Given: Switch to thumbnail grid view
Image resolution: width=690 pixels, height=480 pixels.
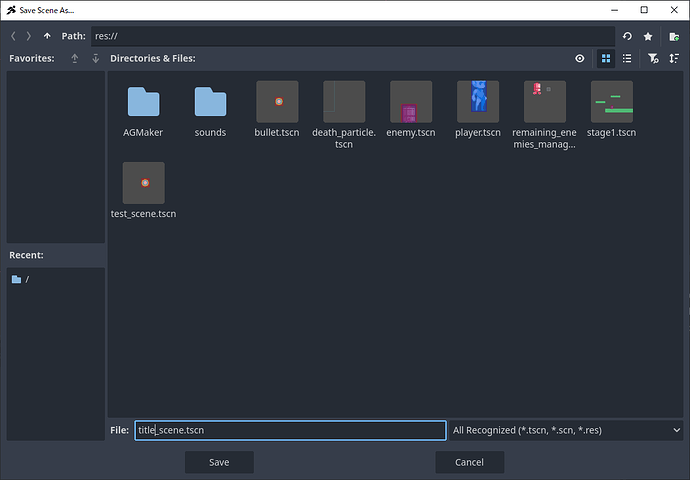Looking at the screenshot, I should pos(605,59).
